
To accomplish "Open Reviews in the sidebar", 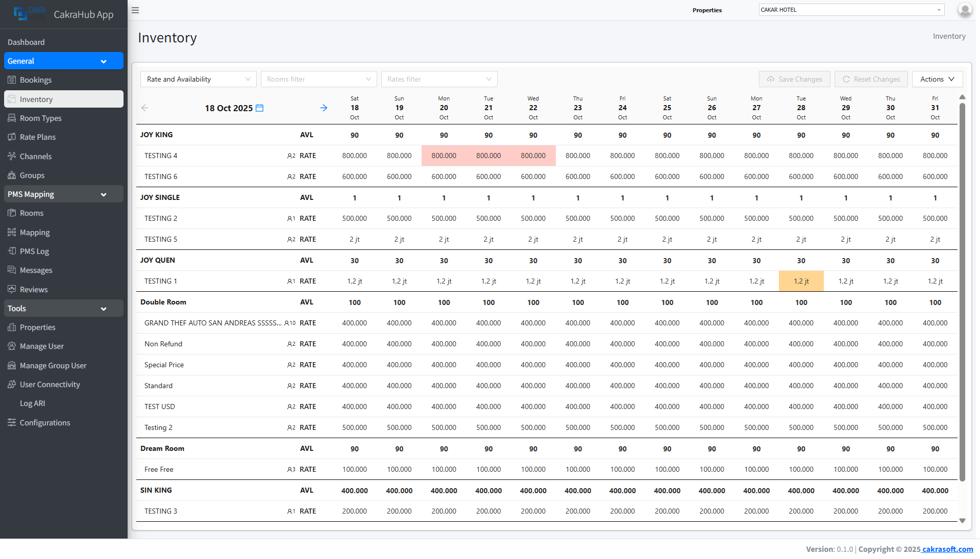I will [34, 290].
